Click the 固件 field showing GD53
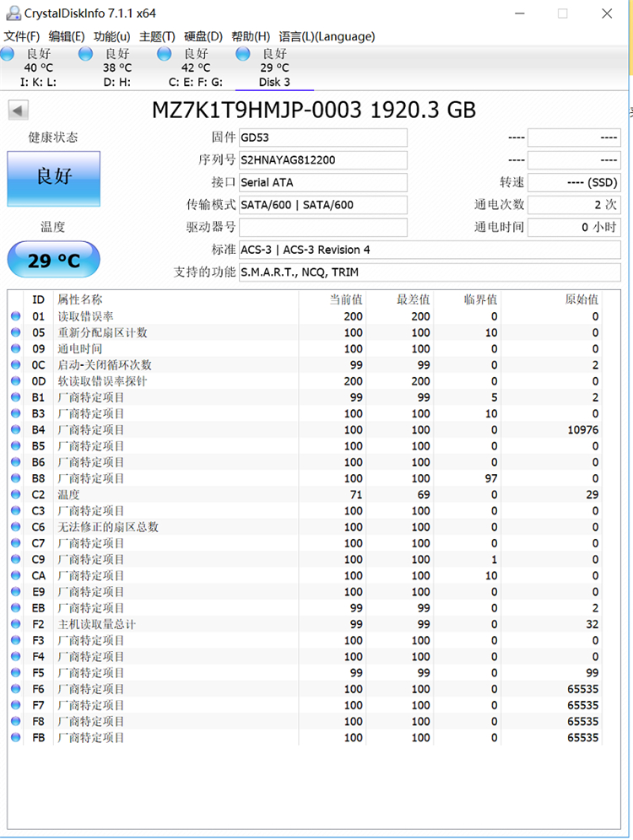Viewport: 633px width, 840px height. click(323, 137)
